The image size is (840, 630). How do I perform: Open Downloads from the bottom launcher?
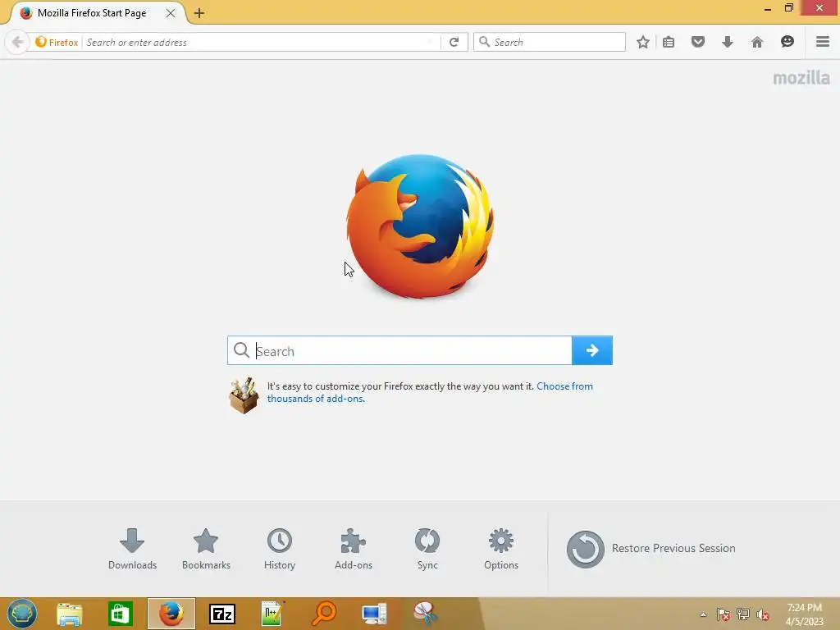[132, 549]
